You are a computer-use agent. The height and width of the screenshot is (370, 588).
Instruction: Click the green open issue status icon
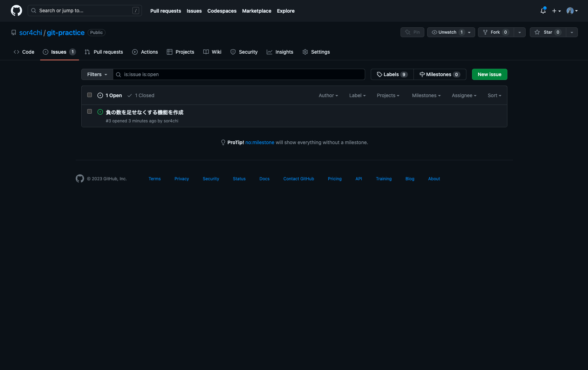tap(100, 112)
